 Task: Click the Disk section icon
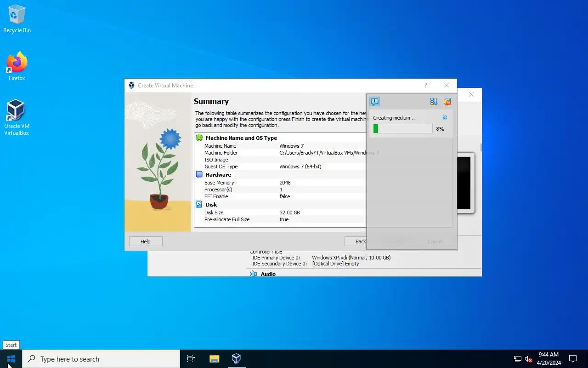coord(199,204)
